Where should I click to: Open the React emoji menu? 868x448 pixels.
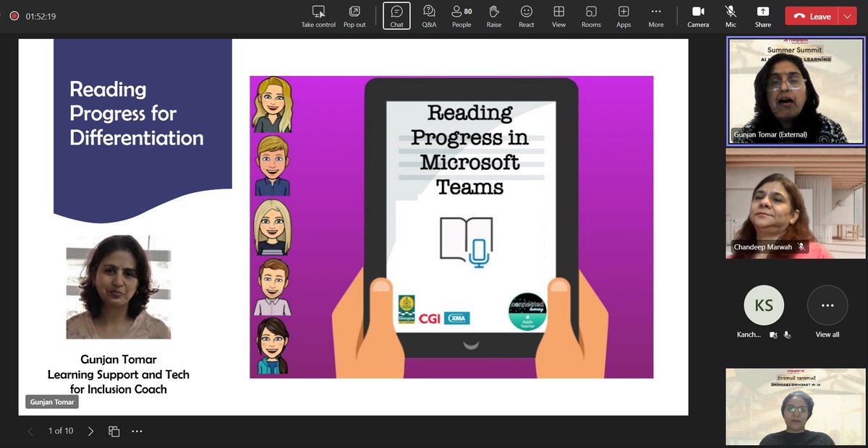(x=526, y=16)
